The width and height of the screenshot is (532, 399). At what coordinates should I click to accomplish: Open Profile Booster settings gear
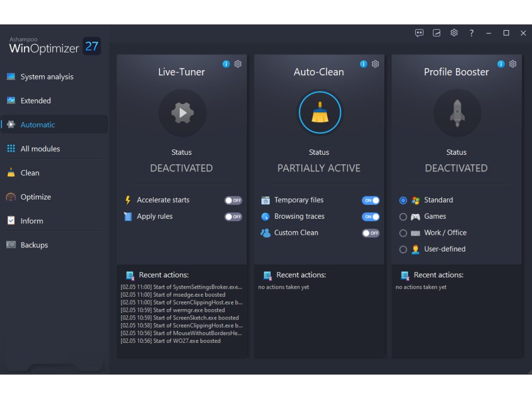(x=513, y=64)
